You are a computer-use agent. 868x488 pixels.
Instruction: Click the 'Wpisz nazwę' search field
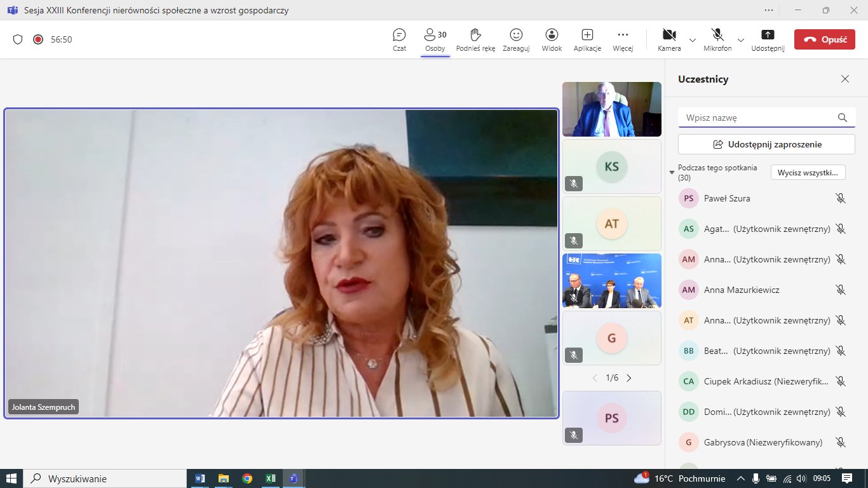tap(759, 118)
